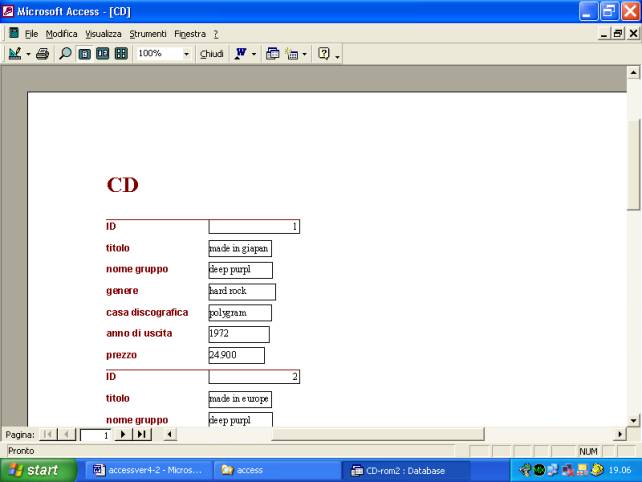Click the Access control menu icon in menu bar
This screenshot has height=482, width=642.
pos(14,33)
